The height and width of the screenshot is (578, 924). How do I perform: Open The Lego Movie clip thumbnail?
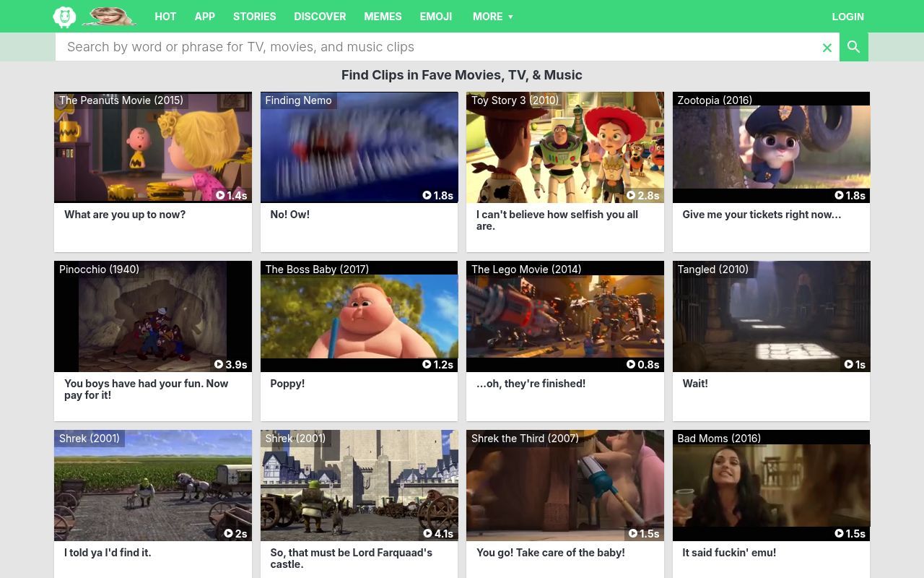pyautogui.click(x=565, y=316)
